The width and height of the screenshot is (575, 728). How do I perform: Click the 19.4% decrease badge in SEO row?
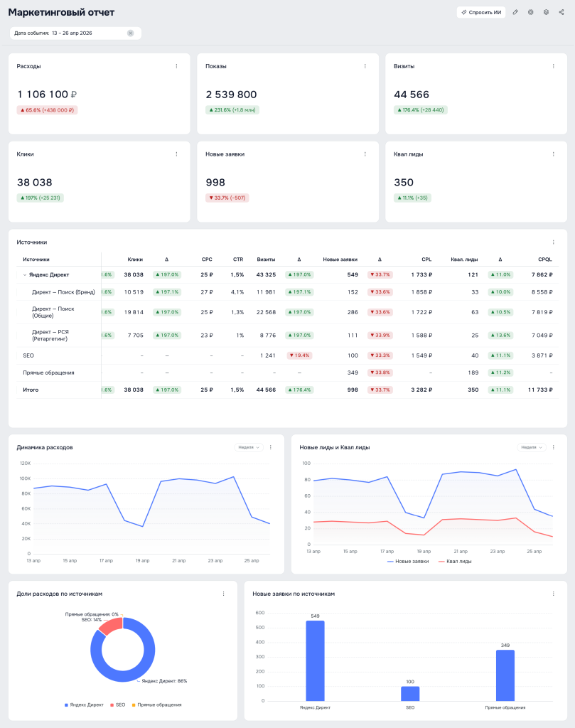pyautogui.click(x=299, y=355)
